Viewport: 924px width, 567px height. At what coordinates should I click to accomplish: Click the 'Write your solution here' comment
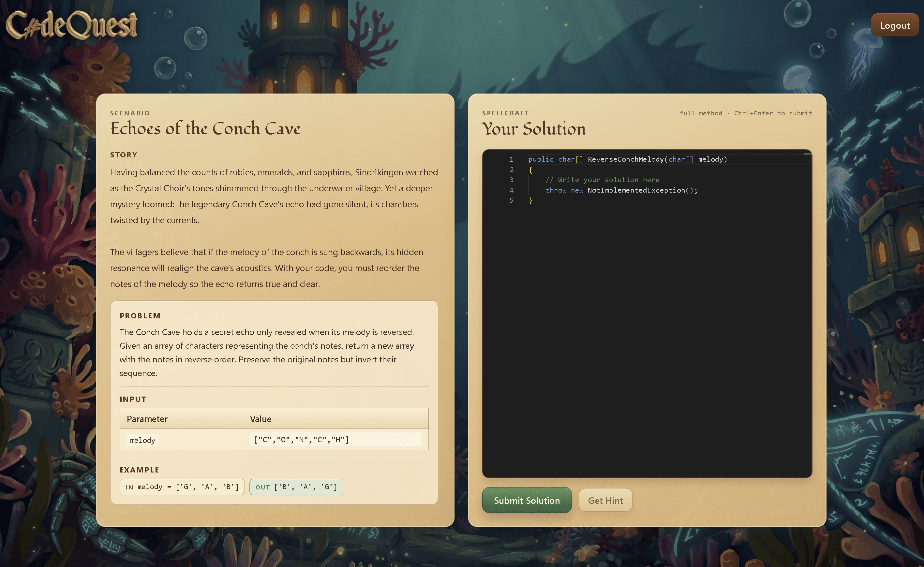click(x=603, y=180)
